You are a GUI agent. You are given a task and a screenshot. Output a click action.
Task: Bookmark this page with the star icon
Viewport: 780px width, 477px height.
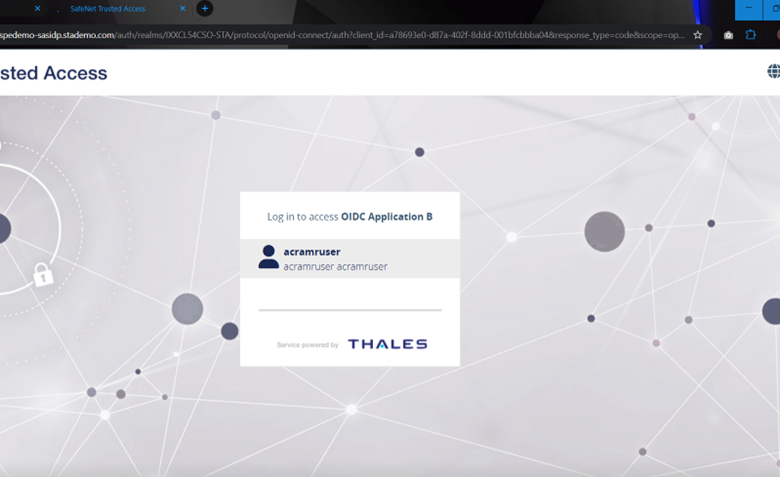(698, 34)
